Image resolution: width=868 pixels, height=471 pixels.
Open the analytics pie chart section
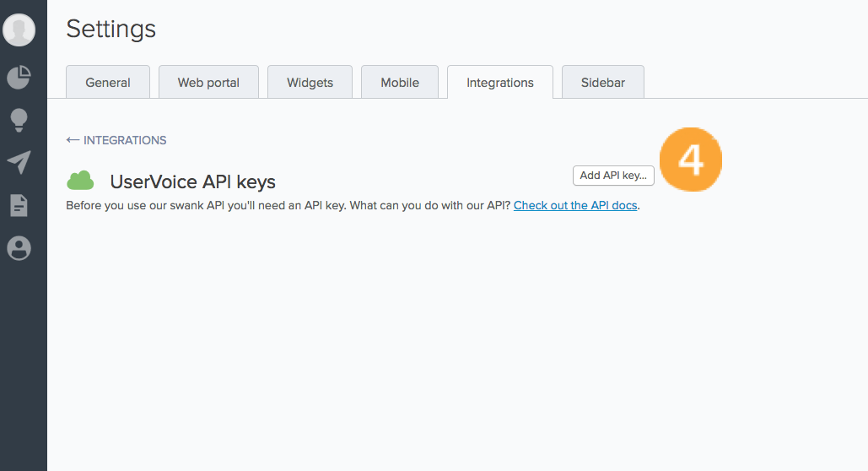pos(19,77)
